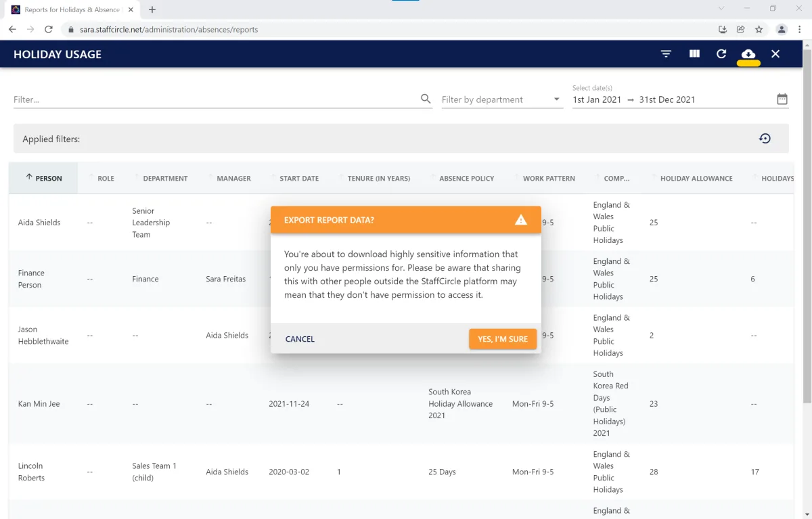Click the Filter text input
Viewport: 812px width, 519px height.
coord(216,99)
